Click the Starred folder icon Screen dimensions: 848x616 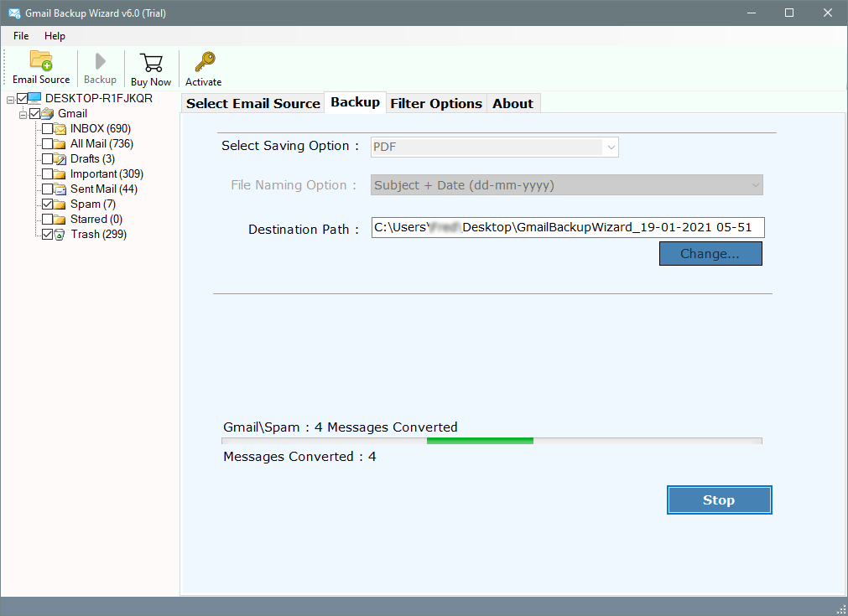tap(60, 220)
